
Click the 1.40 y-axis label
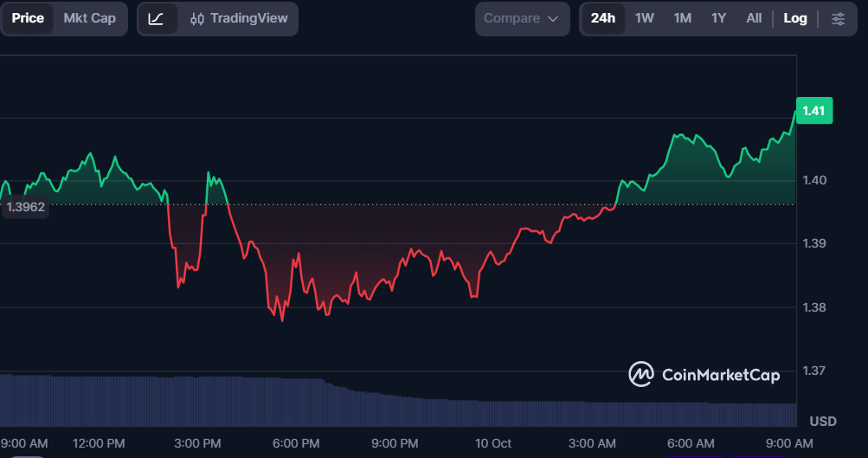(814, 181)
